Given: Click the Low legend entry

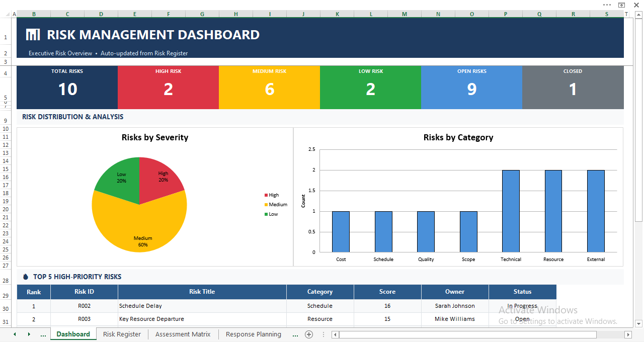Looking at the screenshot, I should pos(271,214).
